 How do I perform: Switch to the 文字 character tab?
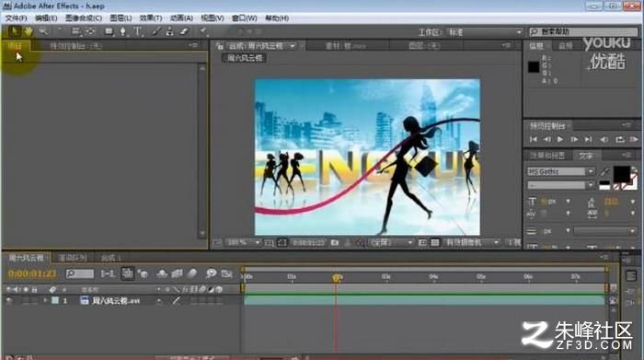click(586, 156)
